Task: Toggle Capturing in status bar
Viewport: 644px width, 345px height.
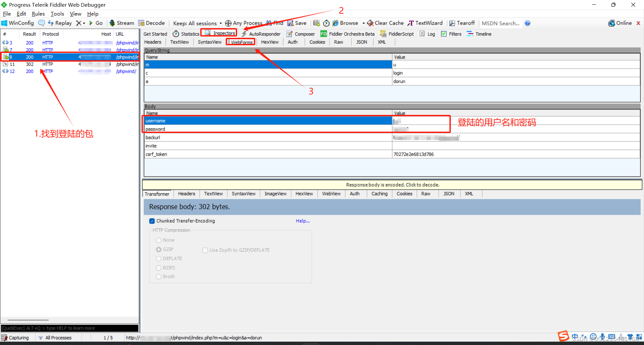Action: [x=15, y=338]
